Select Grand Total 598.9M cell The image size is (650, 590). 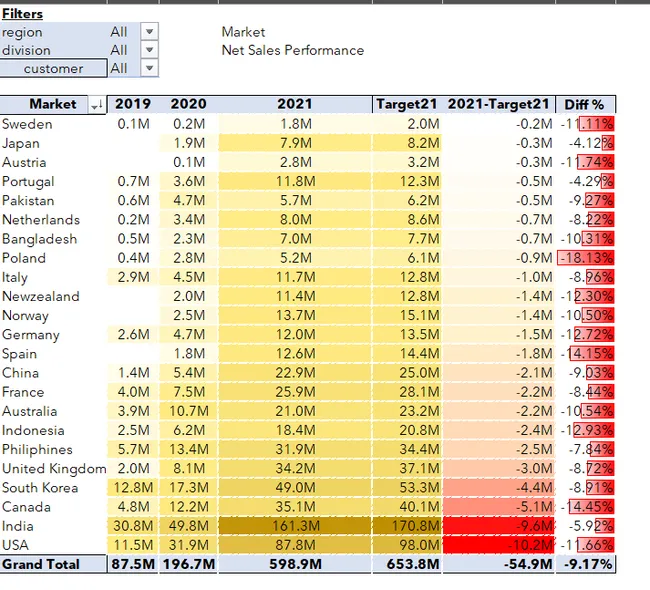point(295,564)
